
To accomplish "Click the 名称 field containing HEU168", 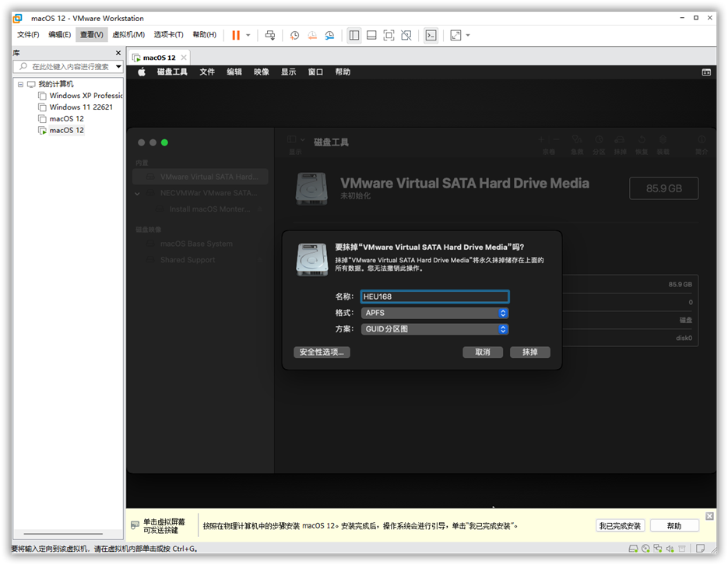I will click(x=434, y=297).
